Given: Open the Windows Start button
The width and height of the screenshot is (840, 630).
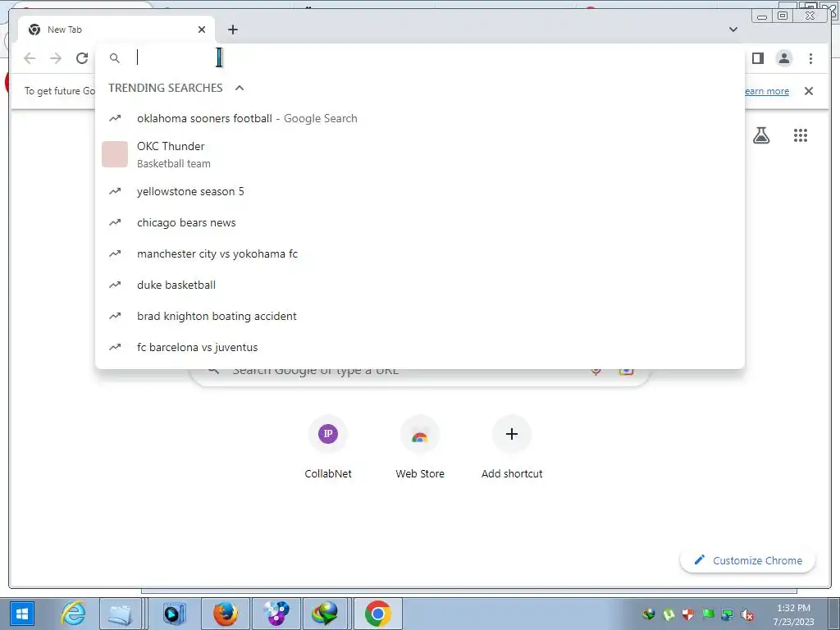Looking at the screenshot, I should [21, 614].
